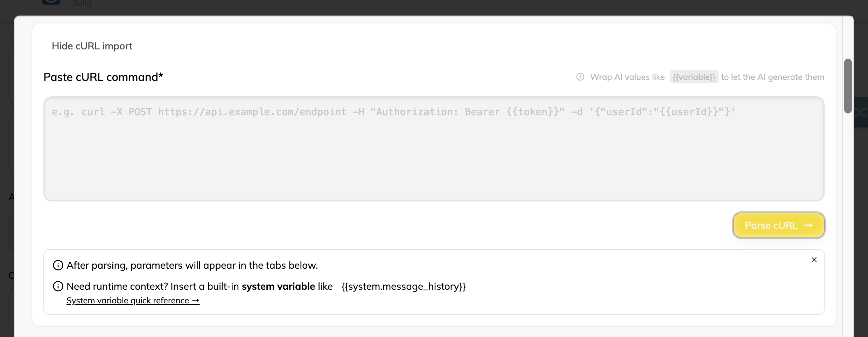Click the arrow after quick reference link
The height and width of the screenshot is (337, 868).
[196, 301]
